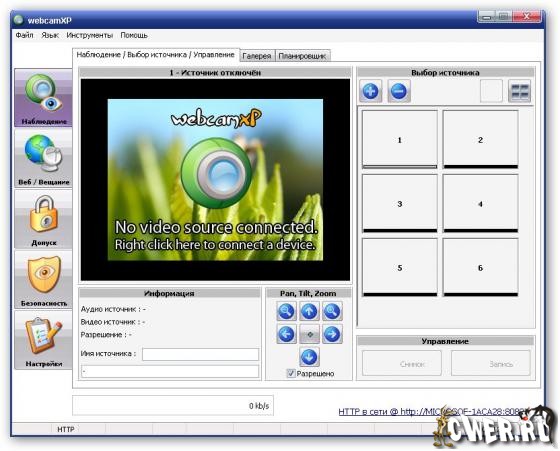Select the multi-view grid layout icon

pos(520,91)
